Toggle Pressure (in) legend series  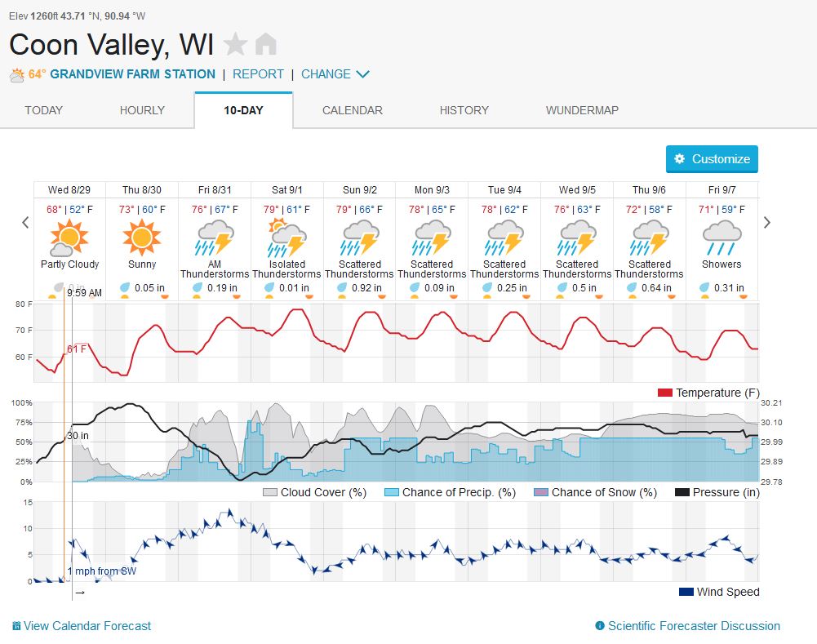717,492
